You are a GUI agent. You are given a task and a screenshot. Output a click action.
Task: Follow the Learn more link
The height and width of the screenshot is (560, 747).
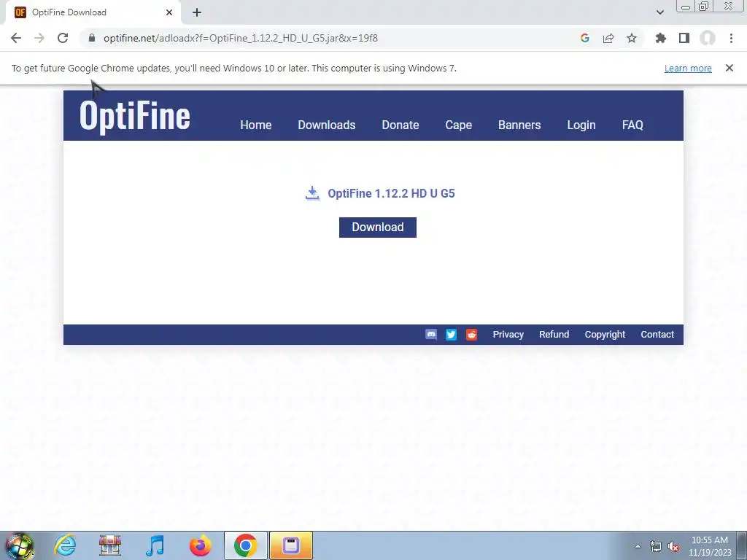pos(688,68)
